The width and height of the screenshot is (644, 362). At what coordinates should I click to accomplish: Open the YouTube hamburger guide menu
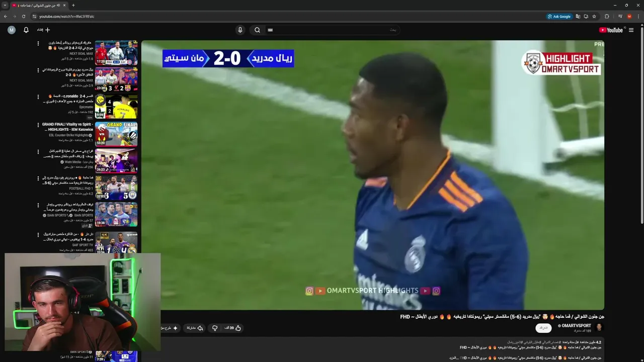coord(631,30)
